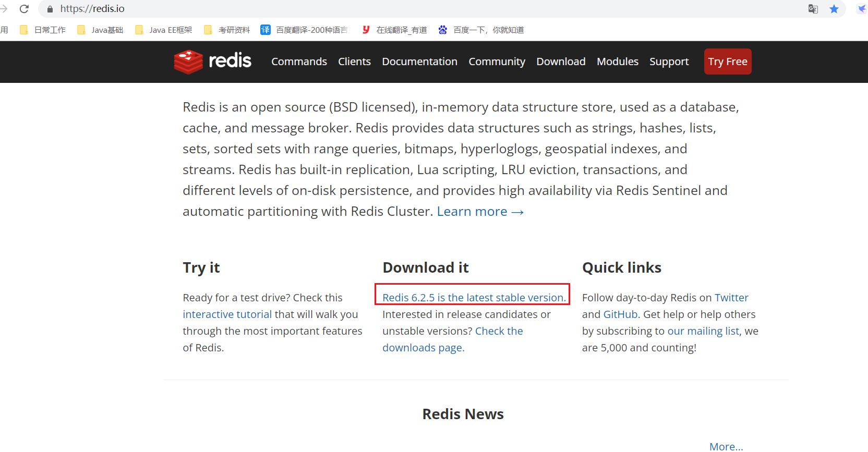Click the Redis 6.2.5 latest stable version link

coord(474,298)
